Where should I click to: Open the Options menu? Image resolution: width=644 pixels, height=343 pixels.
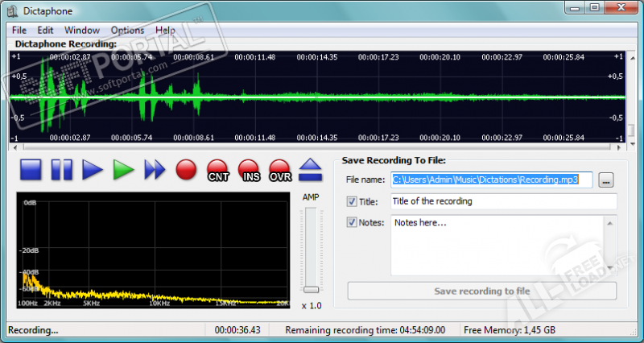pyautogui.click(x=127, y=30)
